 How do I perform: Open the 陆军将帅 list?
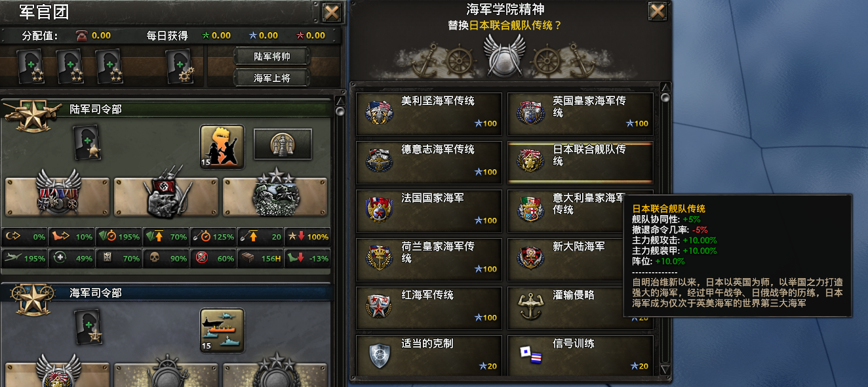pos(272,56)
